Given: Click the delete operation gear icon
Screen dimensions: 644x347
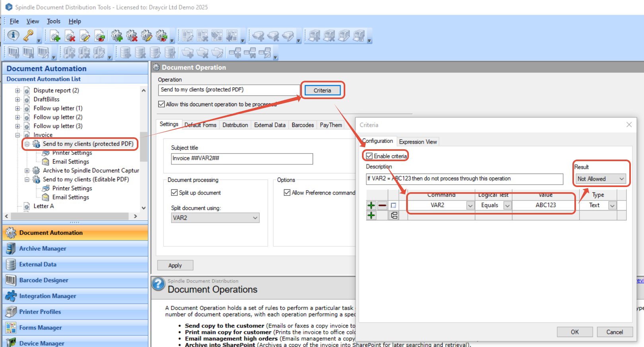Looking at the screenshot, I should (132, 36).
